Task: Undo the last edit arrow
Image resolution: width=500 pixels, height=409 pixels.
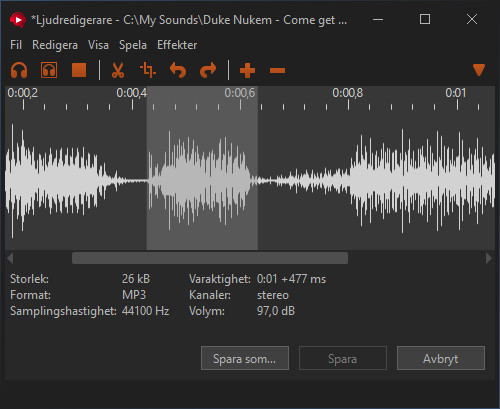Action: [178, 70]
